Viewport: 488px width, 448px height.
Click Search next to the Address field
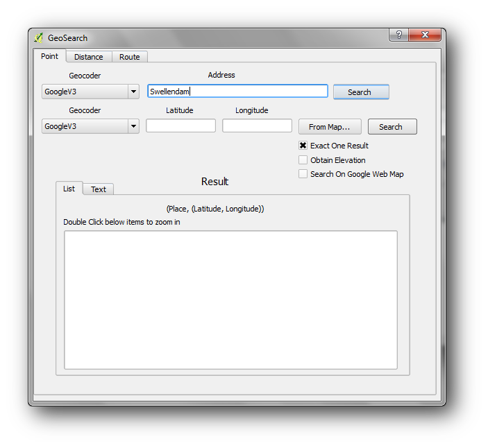pyautogui.click(x=361, y=92)
